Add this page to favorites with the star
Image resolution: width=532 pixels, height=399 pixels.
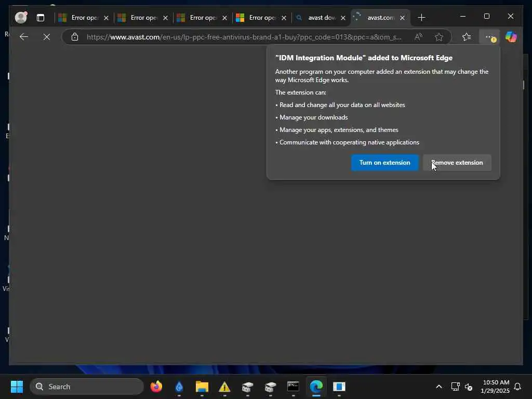(438, 37)
